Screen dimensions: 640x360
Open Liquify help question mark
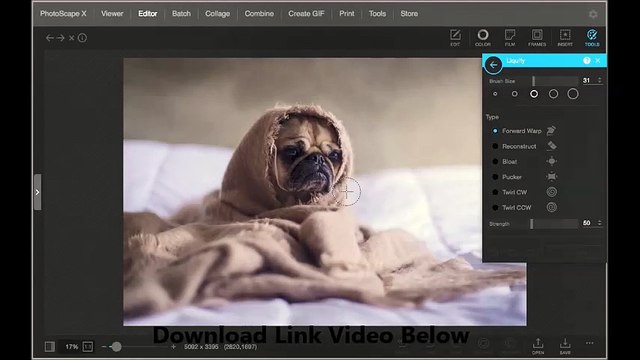click(x=587, y=60)
